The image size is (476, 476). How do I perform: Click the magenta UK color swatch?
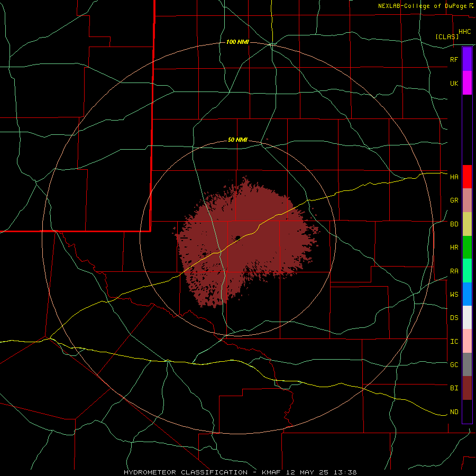[467, 83]
